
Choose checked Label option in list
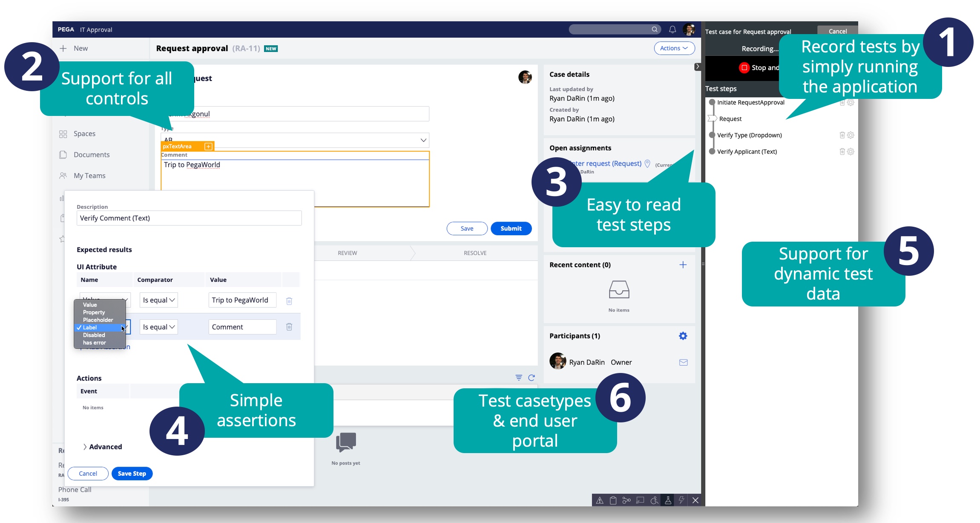point(100,328)
